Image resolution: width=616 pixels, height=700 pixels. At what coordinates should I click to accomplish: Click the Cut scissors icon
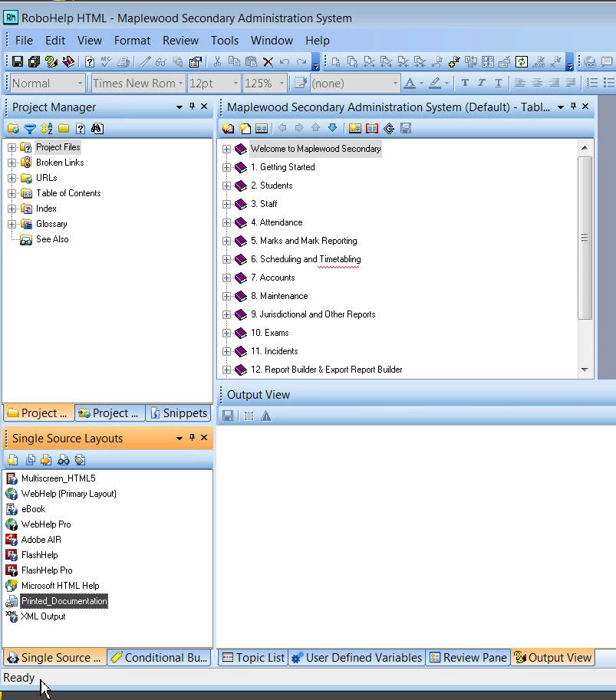pyautogui.click(x=218, y=61)
